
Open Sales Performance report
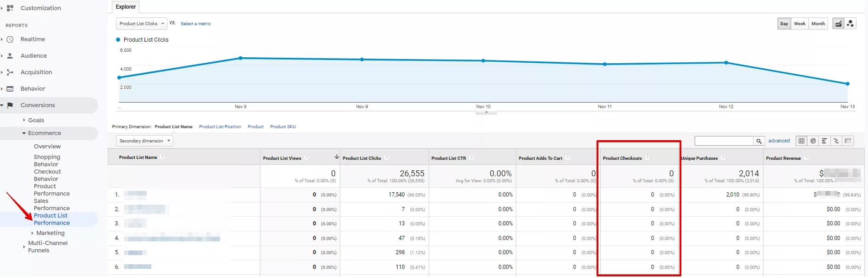coord(52,205)
